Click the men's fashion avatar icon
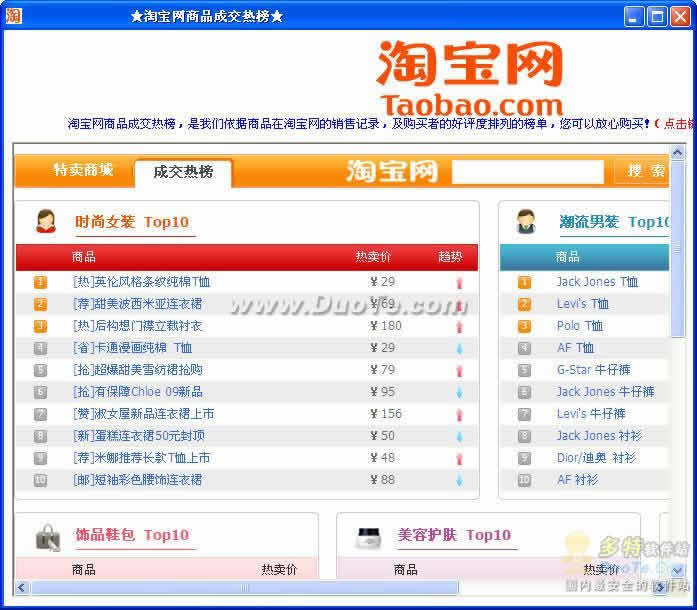 [x=526, y=221]
